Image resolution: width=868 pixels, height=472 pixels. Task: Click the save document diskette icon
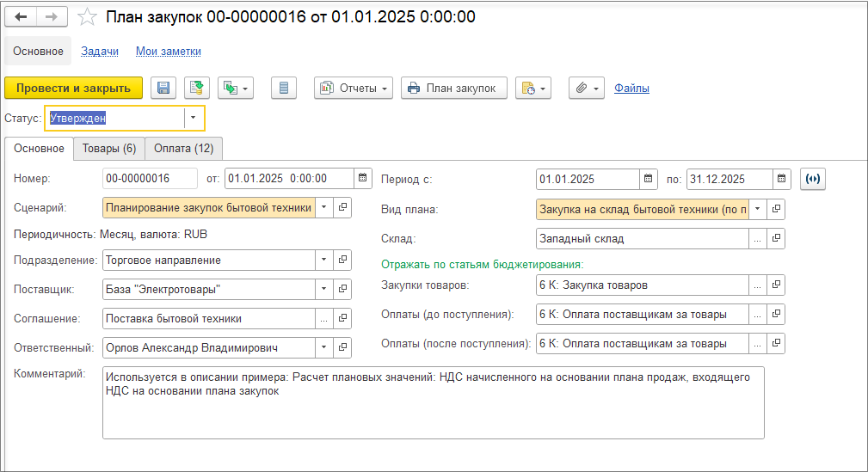click(163, 88)
